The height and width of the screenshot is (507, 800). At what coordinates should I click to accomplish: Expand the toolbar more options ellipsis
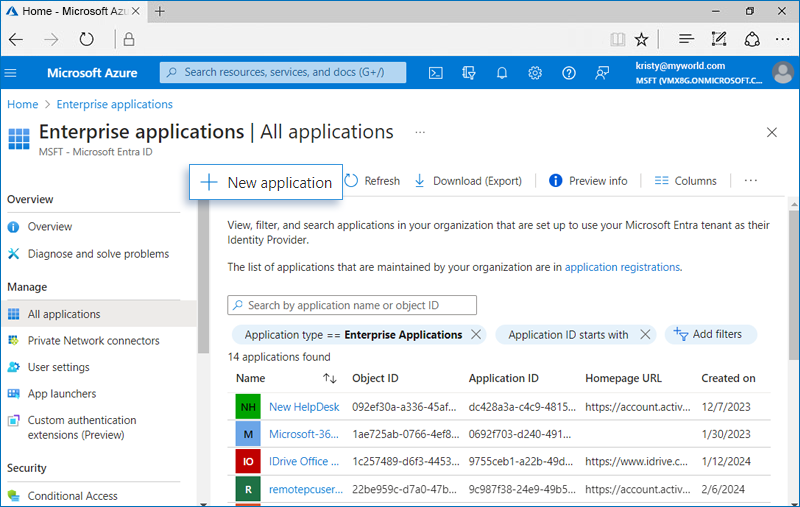tap(751, 181)
